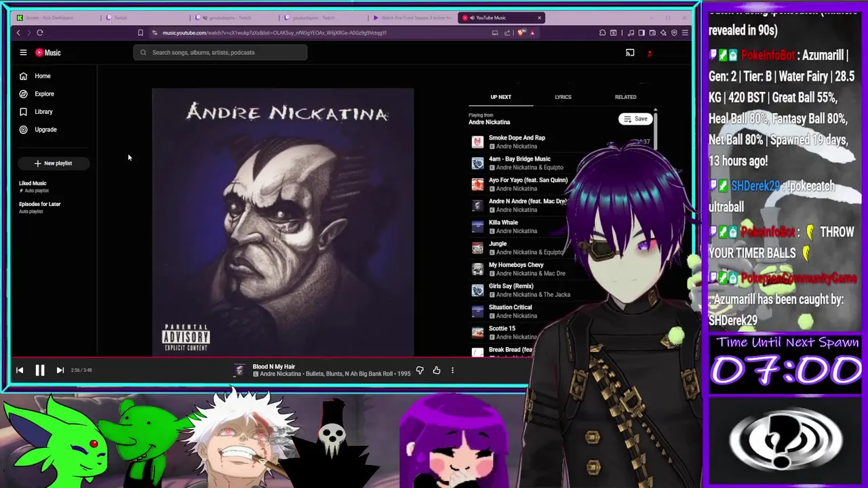Play Ayo For Yayo from the queue
Image resolution: width=868 pixels, height=488 pixels.
pos(528,180)
